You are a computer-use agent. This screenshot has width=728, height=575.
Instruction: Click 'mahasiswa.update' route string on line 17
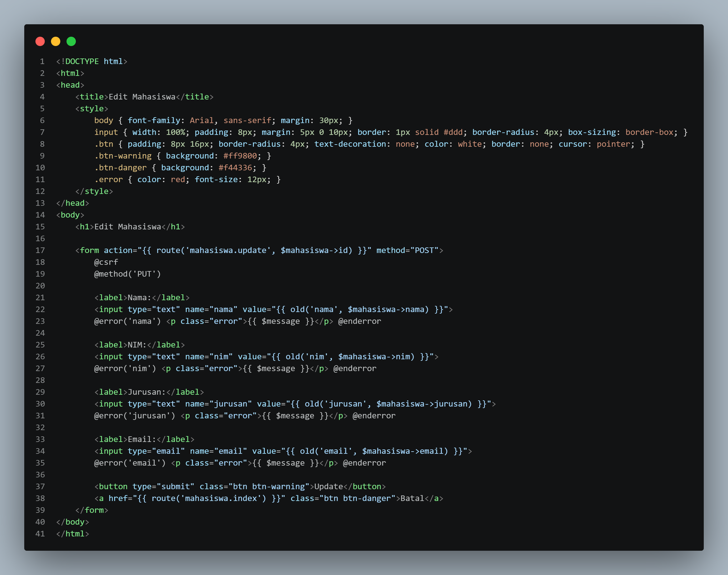point(228,251)
